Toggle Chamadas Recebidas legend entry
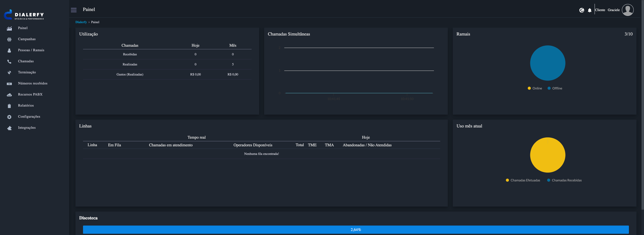 pos(564,180)
